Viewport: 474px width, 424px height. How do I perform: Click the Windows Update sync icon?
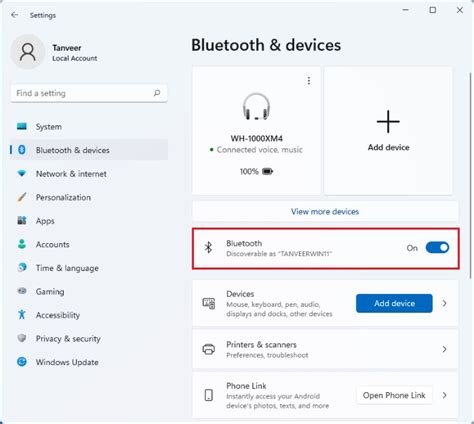tap(22, 362)
